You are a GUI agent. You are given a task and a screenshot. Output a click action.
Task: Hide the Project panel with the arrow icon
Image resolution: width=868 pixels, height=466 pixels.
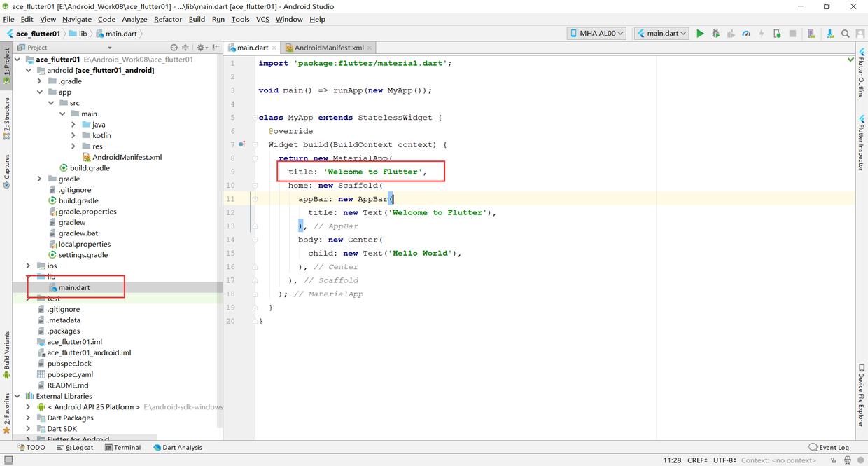pos(216,48)
